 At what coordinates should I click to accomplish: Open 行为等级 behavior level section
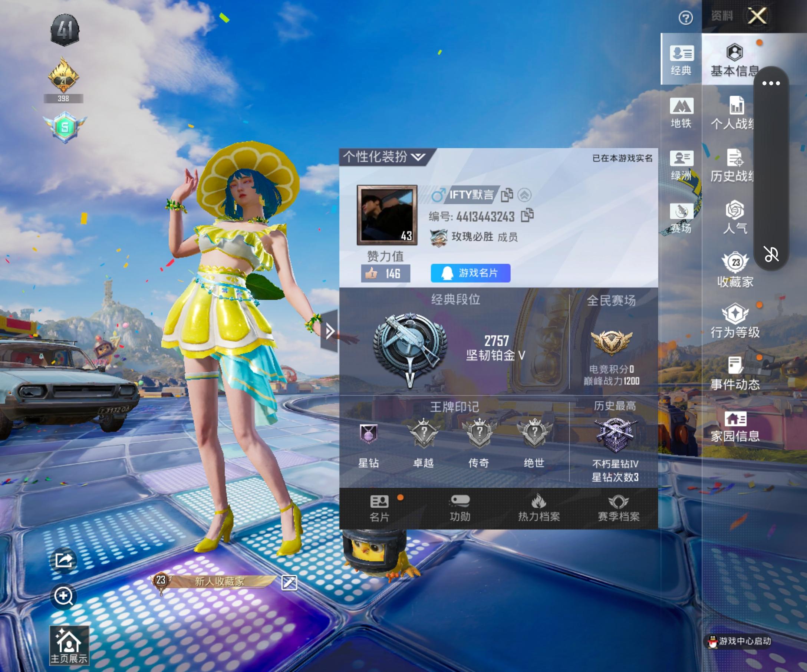[x=735, y=321]
